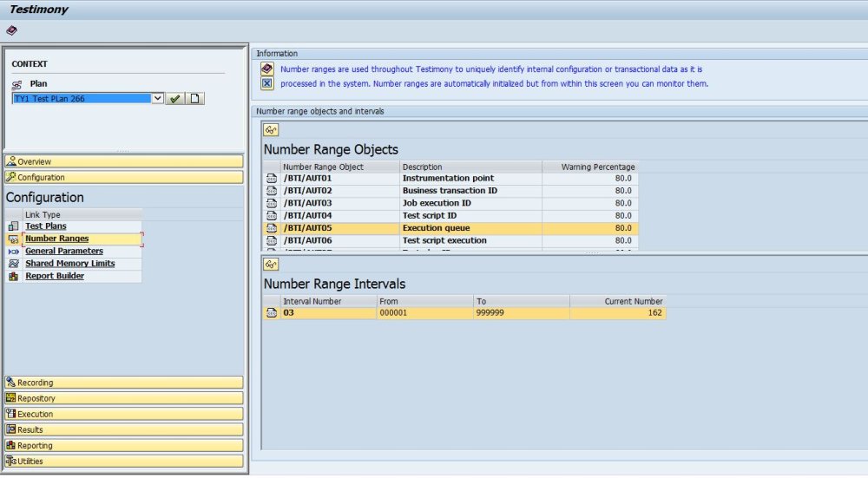The image size is (868, 478).
Task: Open the Results section
Action: (124, 429)
